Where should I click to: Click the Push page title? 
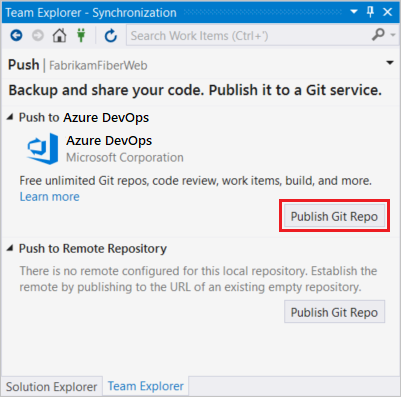(x=24, y=65)
